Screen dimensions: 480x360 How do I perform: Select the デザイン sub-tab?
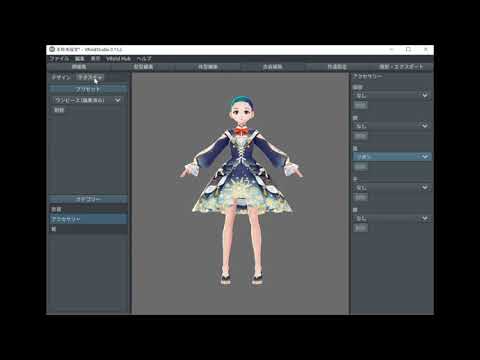pyautogui.click(x=61, y=77)
